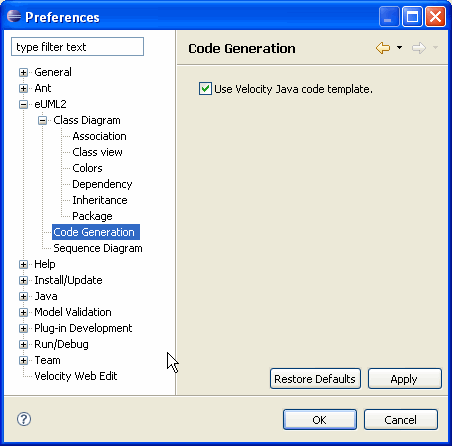
Task: Click the Eclipse icon in title bar
Action: click(x=14, y=16)
